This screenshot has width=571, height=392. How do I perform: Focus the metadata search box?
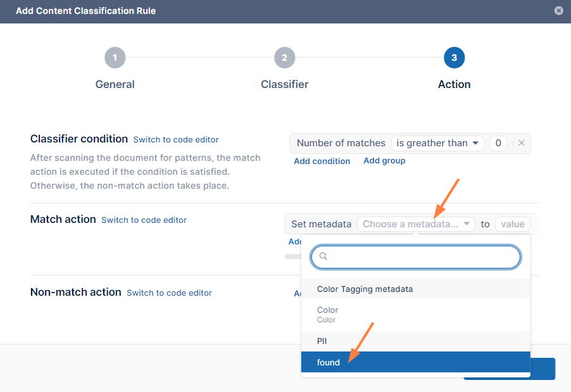coord(421,256)
